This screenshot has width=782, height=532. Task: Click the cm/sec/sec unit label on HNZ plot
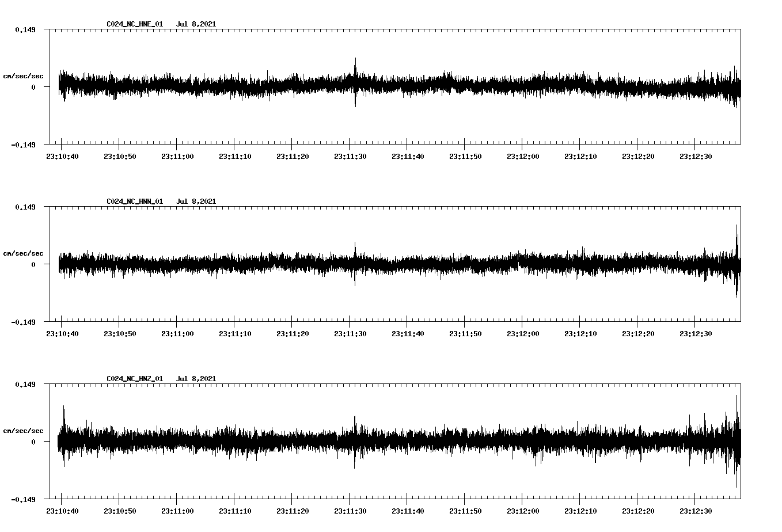point(23,431)
